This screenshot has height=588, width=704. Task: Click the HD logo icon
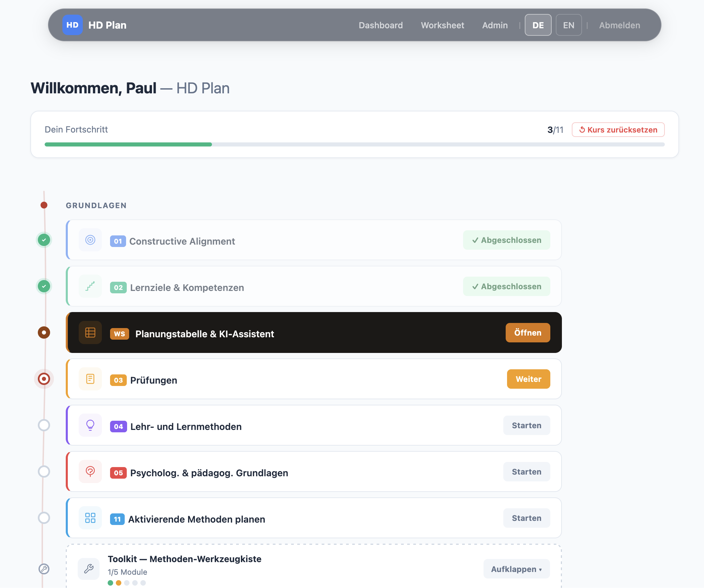tap(72, 25)
